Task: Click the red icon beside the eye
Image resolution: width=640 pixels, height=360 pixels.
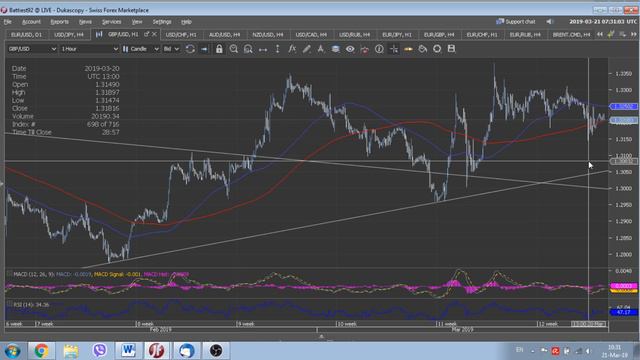Action: click(364, 49)
